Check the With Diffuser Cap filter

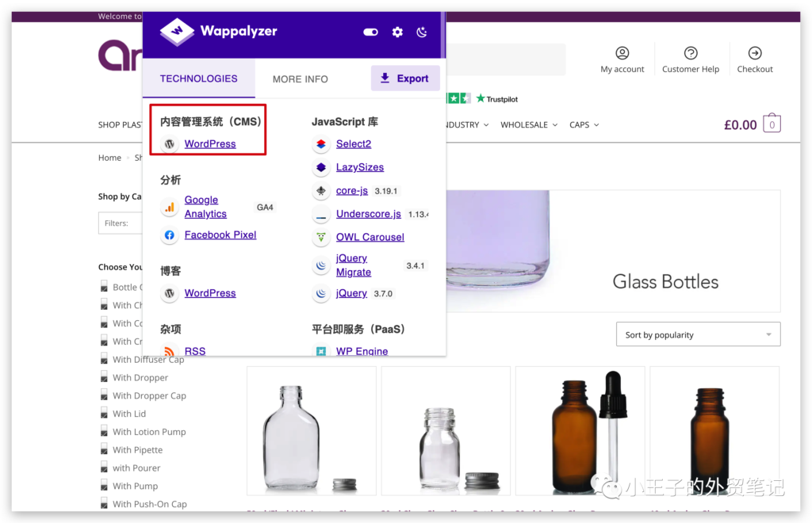[x=104, y=360]
